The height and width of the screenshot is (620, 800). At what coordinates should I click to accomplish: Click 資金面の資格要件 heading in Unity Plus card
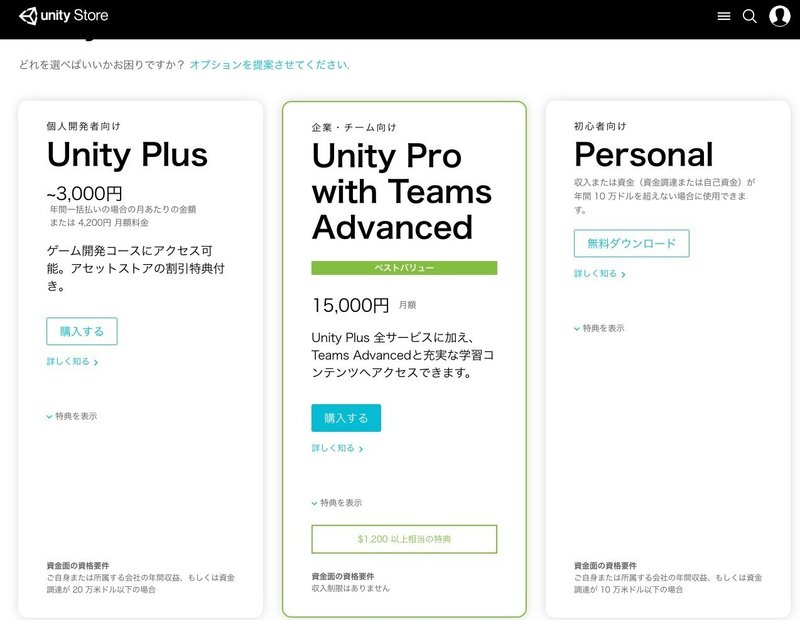[x=78, y=565]
